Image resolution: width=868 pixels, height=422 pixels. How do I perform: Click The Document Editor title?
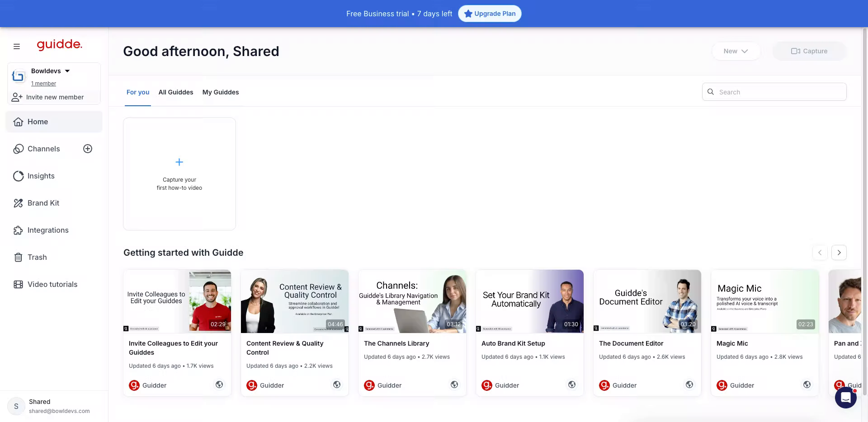tap(631, 343)
